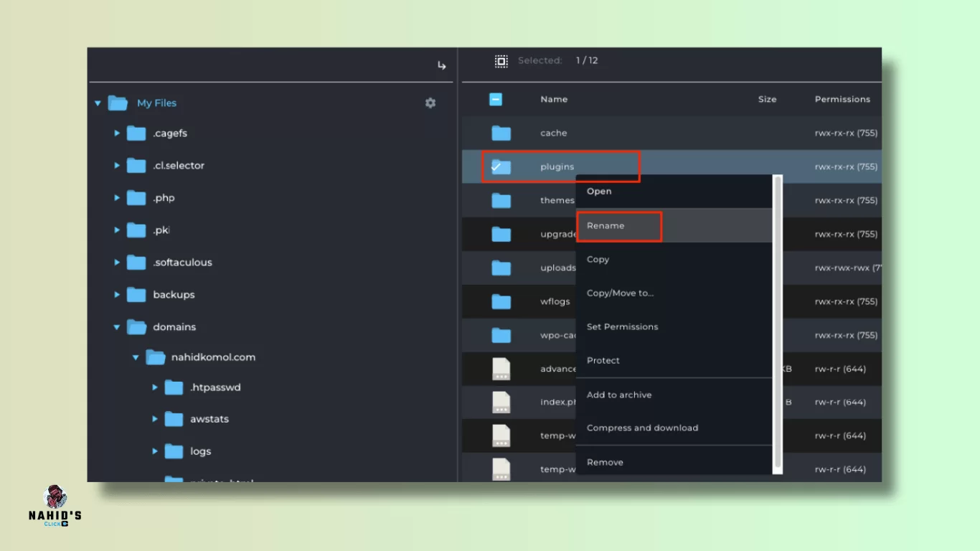Select Copy/Move to... menu entry
The height and width of the screenshot is (551, 980).
(x=674, y=293)
